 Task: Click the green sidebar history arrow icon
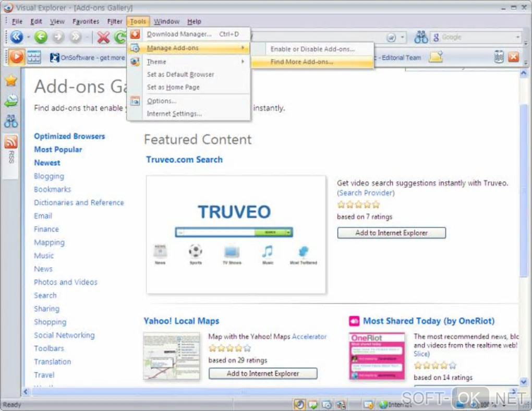point(11,101)
